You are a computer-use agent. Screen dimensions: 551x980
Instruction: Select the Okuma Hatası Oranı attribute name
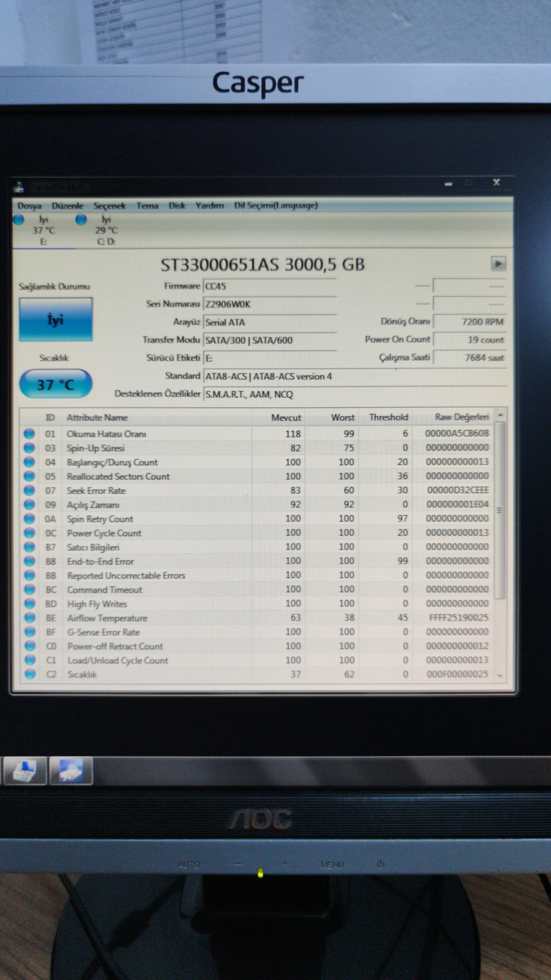tap(106, 434)
